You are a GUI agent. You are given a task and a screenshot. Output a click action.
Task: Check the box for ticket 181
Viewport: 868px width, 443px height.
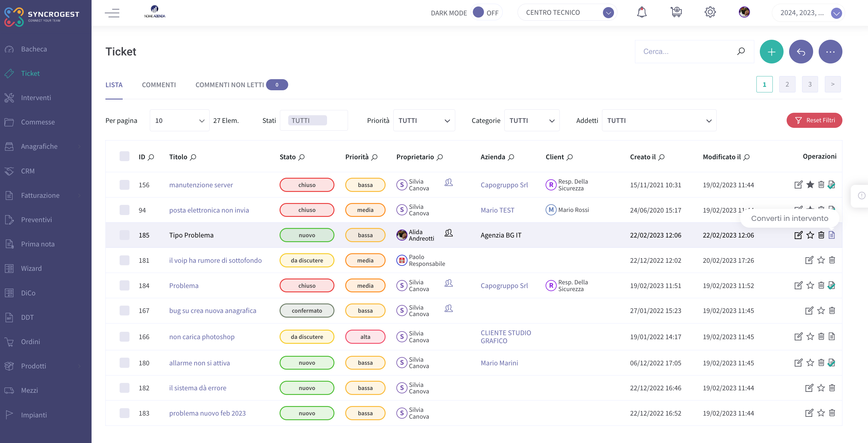tap(124, 260)
